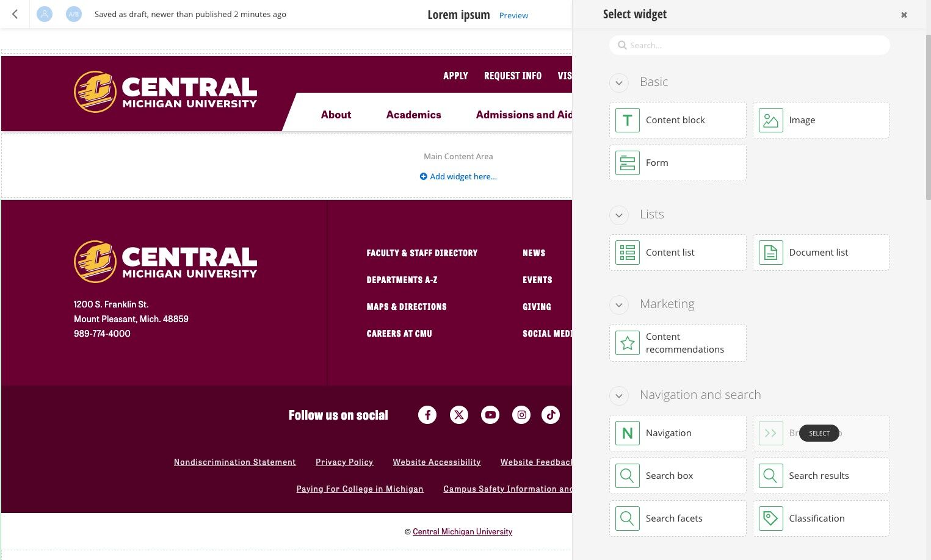Select Content recommendations star icon
The height and width of the screenshot is (560, 931).
[x=628, y=343]
